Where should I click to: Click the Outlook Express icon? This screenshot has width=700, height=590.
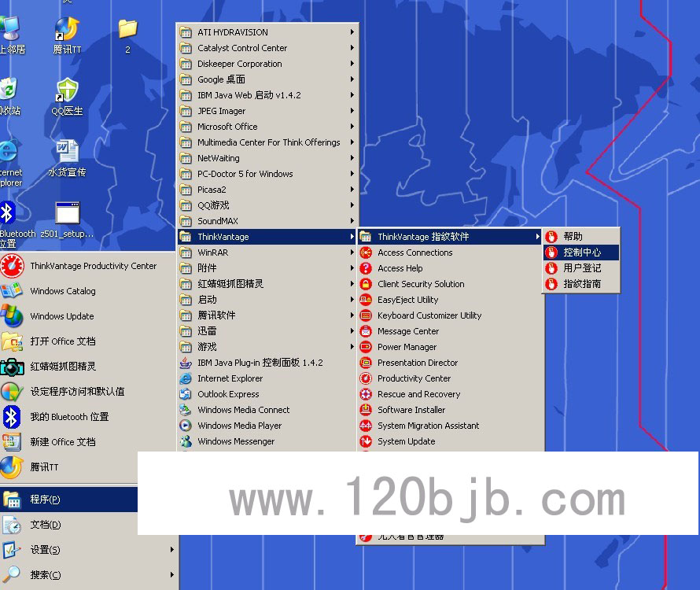pos(186,394)
